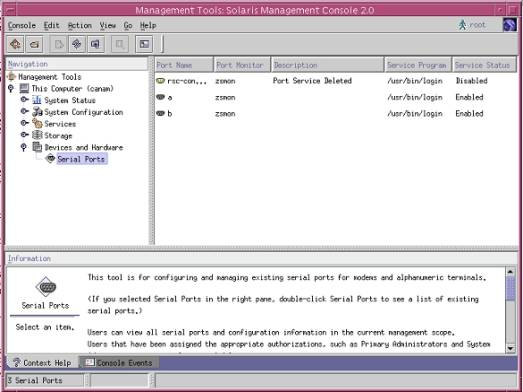Click Information pane scrollbar up arrow
Image resolution: width=523 pixels, height=392 pixels.
point(510,272)
